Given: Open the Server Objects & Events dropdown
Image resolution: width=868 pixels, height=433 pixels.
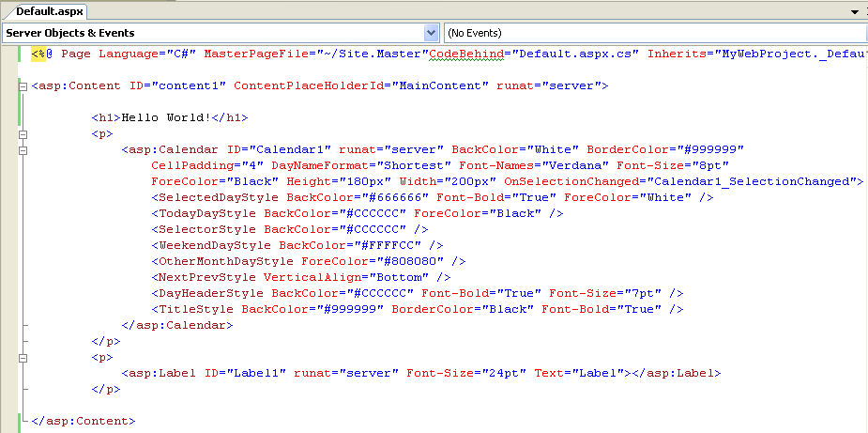Looking at the screenshot, I should tap(431, 33).
